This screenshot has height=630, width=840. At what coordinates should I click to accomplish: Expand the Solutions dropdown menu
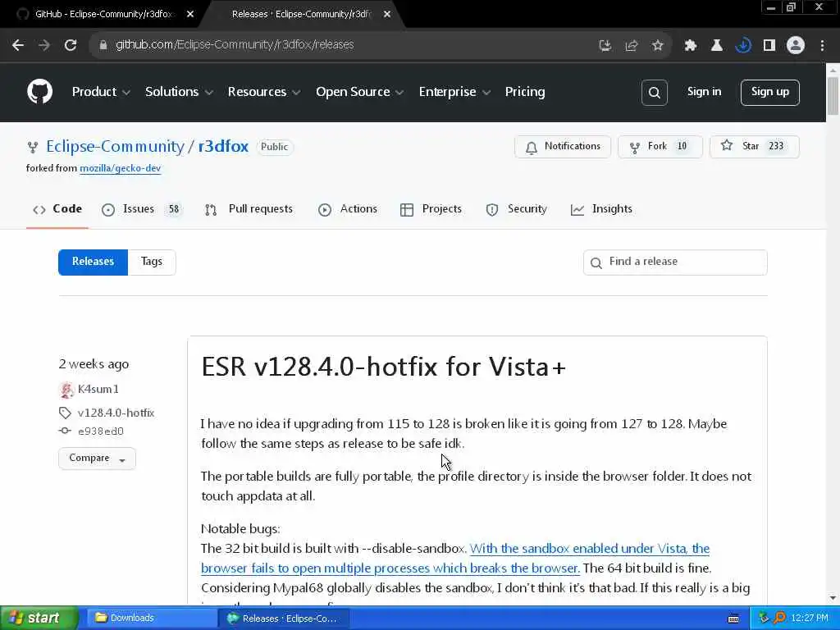tap(179, 92)
